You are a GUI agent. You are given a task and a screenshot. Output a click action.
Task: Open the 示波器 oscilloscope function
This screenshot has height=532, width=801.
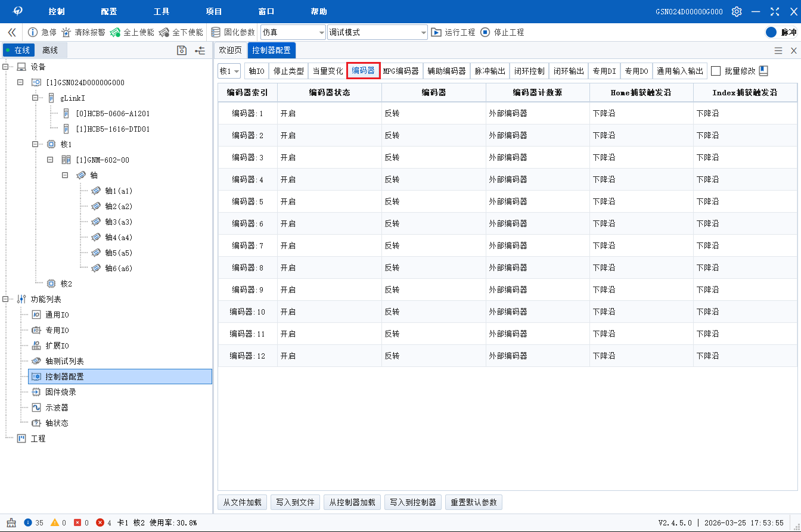(57, 407)
